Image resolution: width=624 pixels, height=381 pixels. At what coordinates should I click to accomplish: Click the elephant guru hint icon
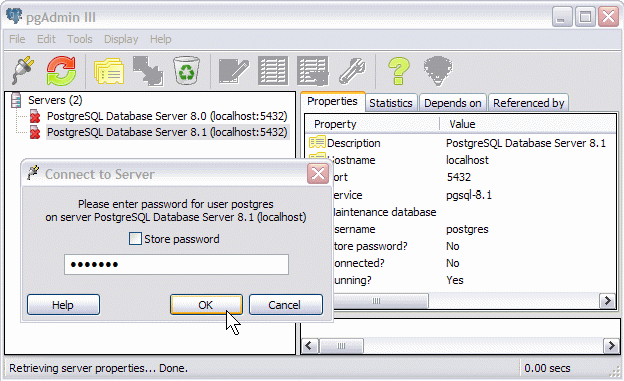pos(438,71)
